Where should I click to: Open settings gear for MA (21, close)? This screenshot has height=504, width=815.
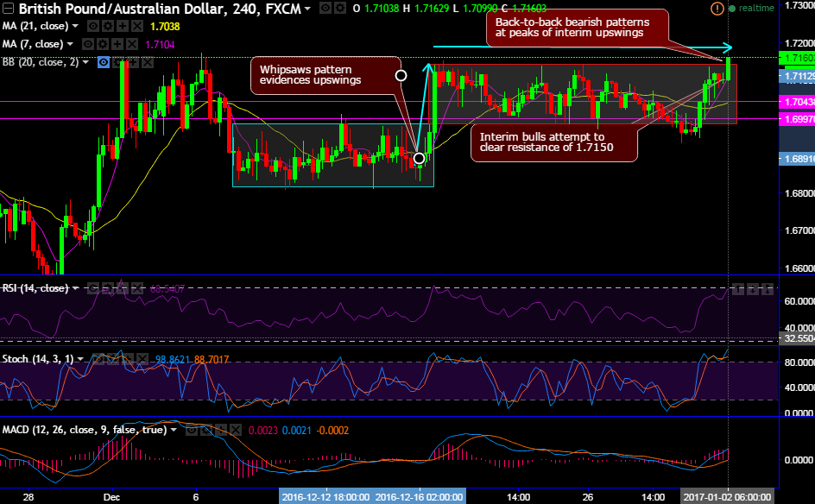108,26
